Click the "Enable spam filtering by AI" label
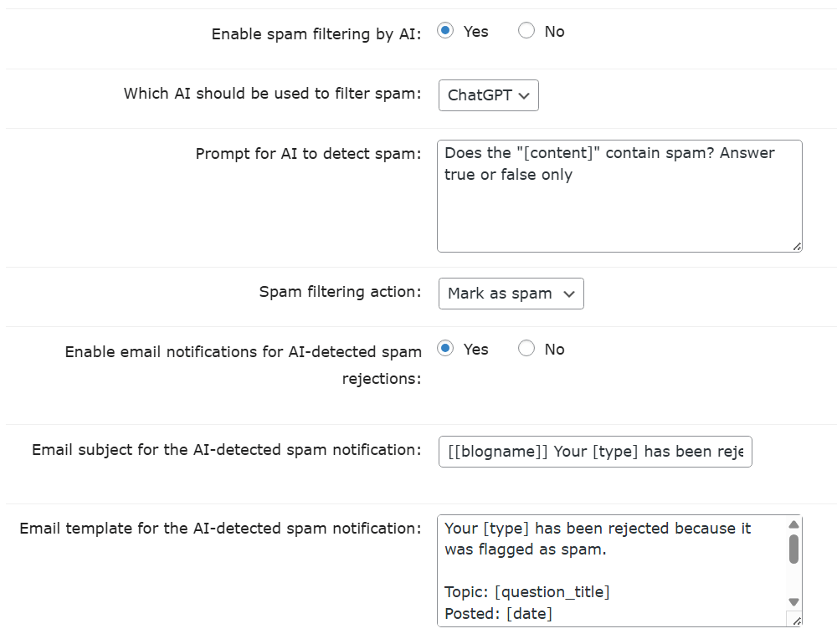The height and width of the screenshot is (644, 837). pyautogui.click(x=316, y=34)
